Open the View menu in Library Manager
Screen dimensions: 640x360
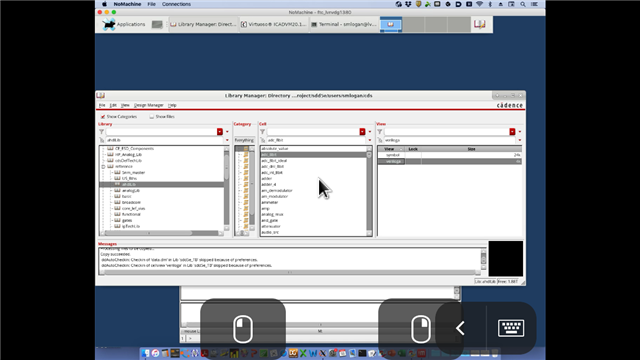(x=125, y=105)
